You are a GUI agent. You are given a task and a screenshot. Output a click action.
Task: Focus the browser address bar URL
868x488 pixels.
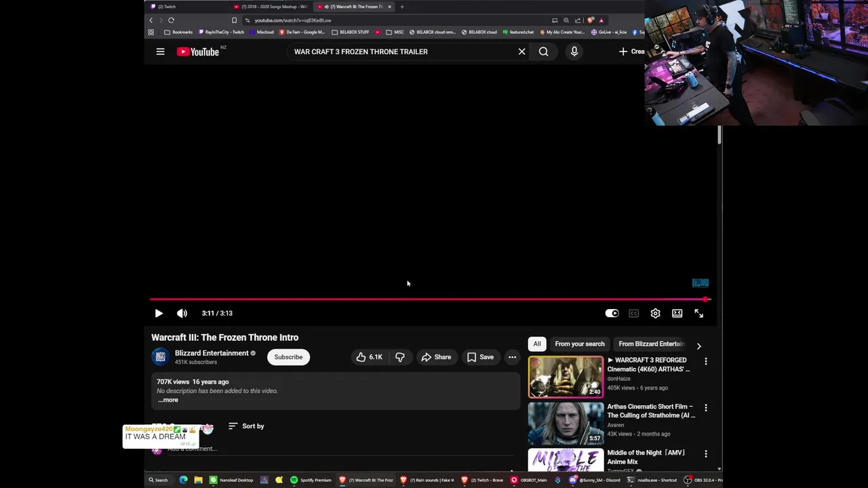pyautogui.click(x=293, y=20)
